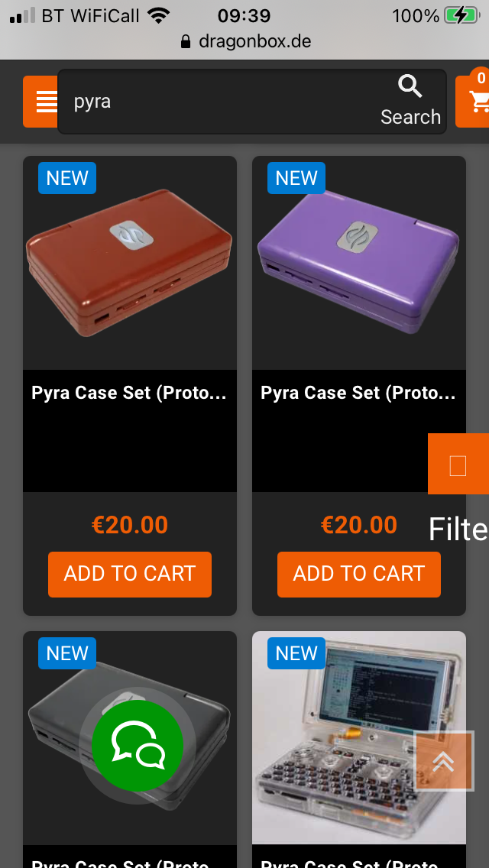Tap the dragonbox.de address bar
This screenshot has width=489, height=868.
coord(246,41)
